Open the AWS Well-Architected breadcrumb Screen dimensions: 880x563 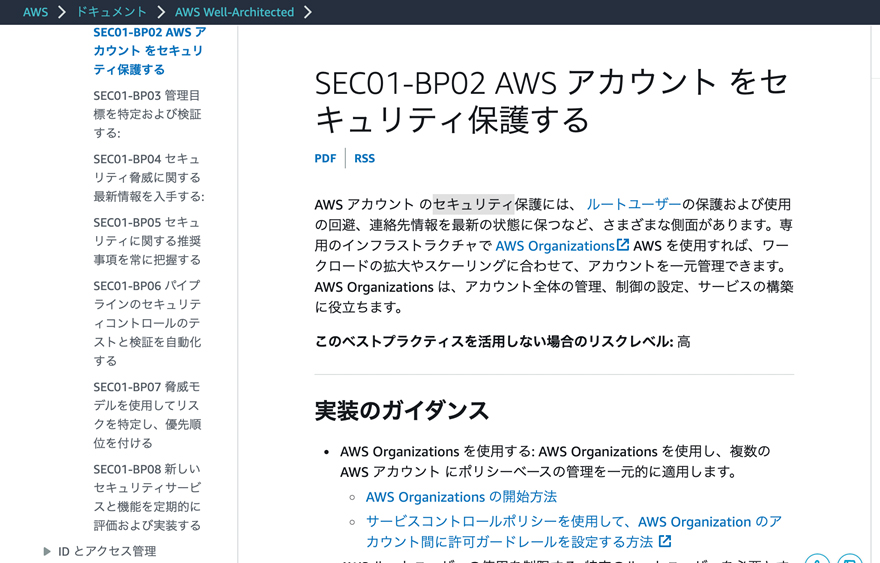(x=234, y=12)
